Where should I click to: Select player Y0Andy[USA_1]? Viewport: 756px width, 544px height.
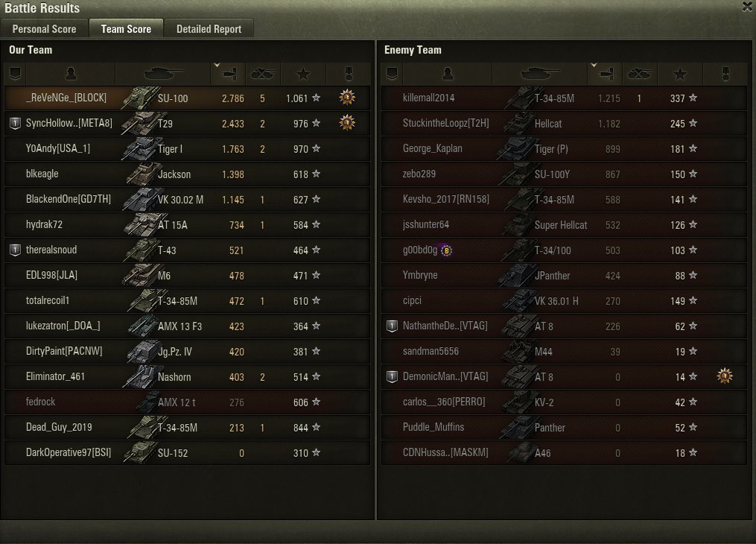58,148
